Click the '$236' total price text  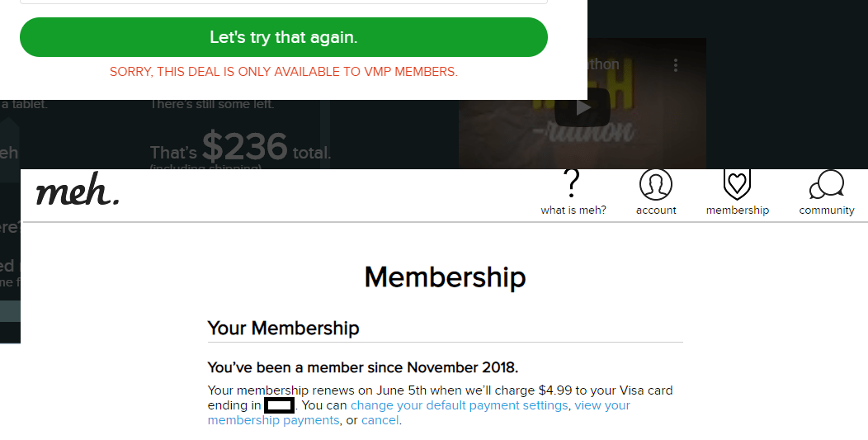(x=244, y=148)
